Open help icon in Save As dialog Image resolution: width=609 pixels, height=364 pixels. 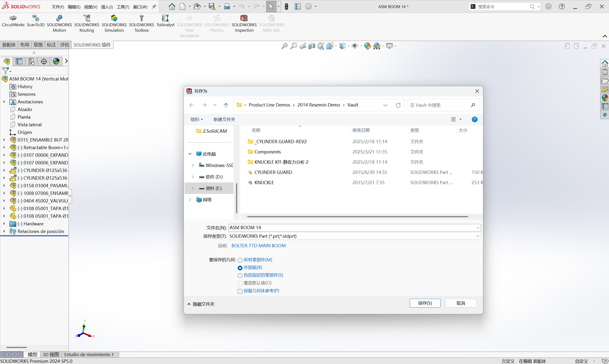click(x=474, y=119)
